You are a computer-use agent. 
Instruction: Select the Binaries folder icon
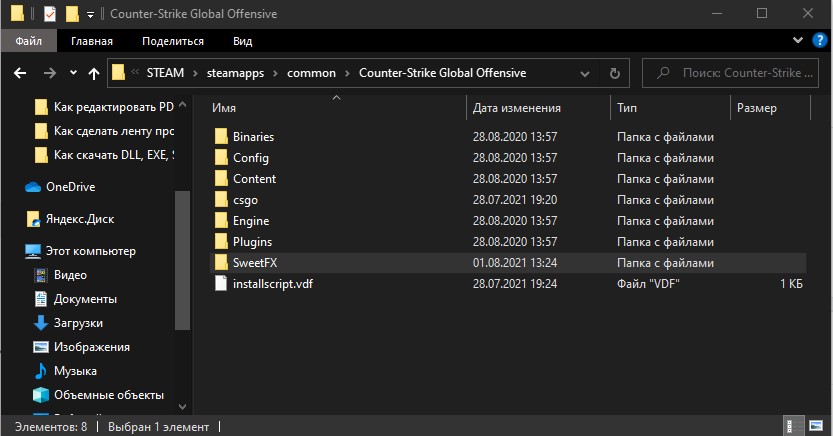tap(221, 136)
